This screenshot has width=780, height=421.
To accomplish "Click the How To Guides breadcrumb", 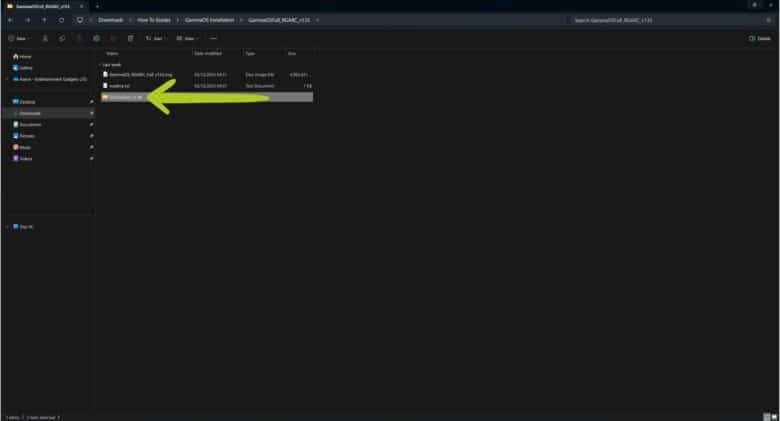I will [x=155, y=19].
